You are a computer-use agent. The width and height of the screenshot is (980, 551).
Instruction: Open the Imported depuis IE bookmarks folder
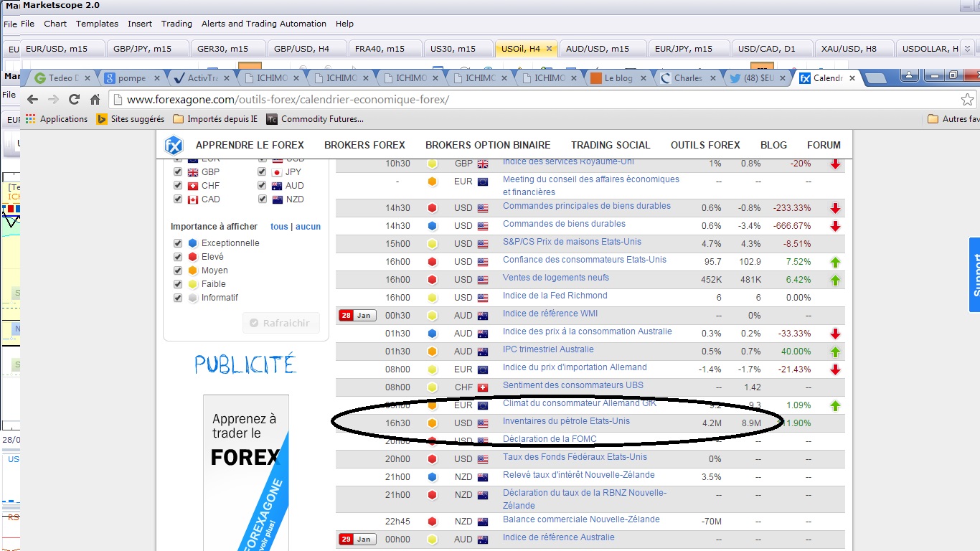[215, 119]
